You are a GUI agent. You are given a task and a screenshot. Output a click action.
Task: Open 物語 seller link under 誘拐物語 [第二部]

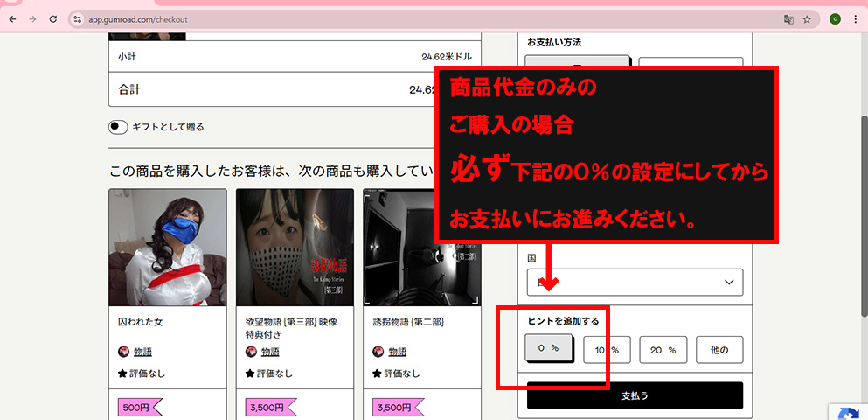(x=397, y=352)
